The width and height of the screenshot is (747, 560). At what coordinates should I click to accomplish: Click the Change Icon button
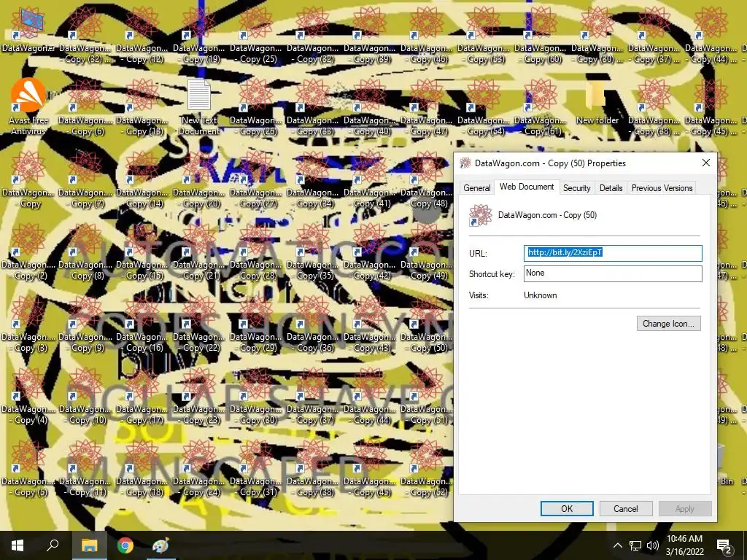[668, 324]
